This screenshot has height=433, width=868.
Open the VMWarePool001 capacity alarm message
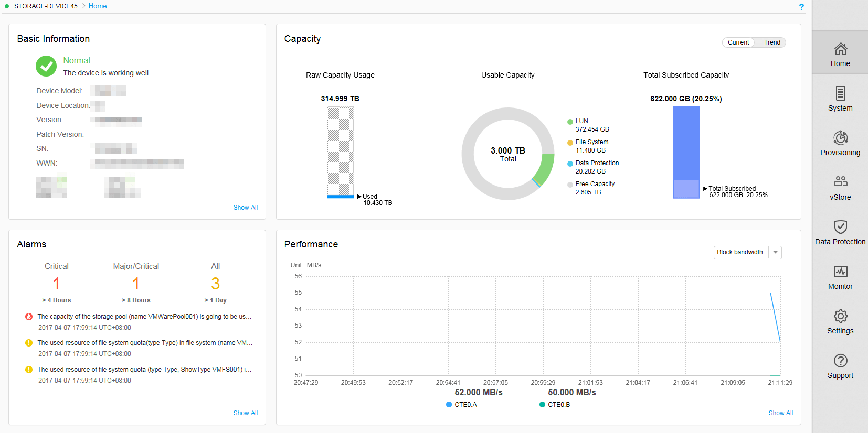pos(144,317)
